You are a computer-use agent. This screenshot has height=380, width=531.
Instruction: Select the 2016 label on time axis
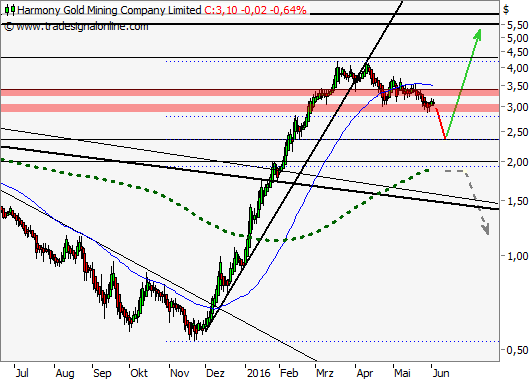pos(258,373)
